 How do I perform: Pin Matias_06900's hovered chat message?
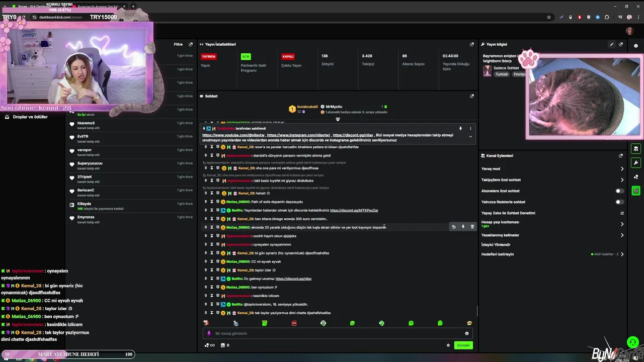tap(463, 227)
